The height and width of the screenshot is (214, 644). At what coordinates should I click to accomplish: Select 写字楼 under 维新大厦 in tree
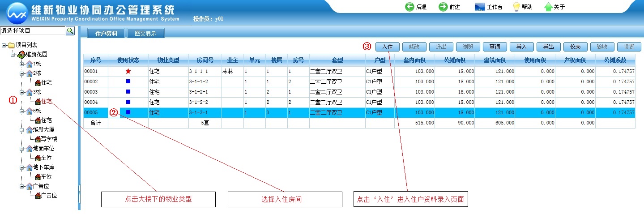coord(49,139)
